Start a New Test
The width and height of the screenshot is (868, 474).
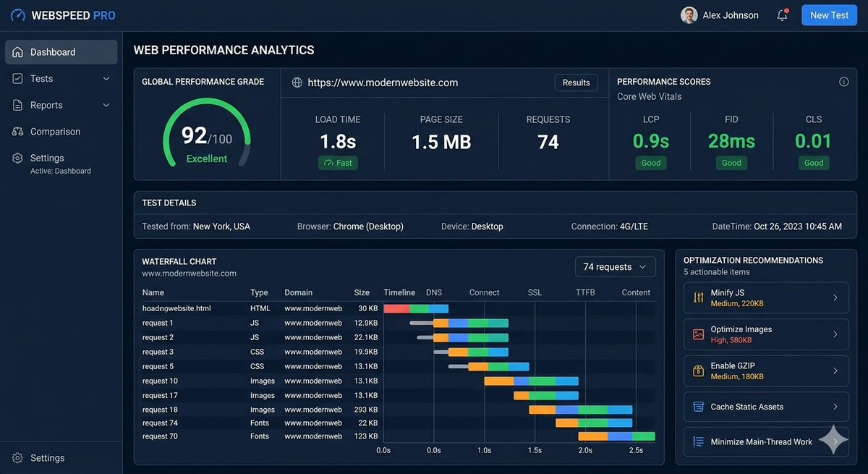point(829,15)
